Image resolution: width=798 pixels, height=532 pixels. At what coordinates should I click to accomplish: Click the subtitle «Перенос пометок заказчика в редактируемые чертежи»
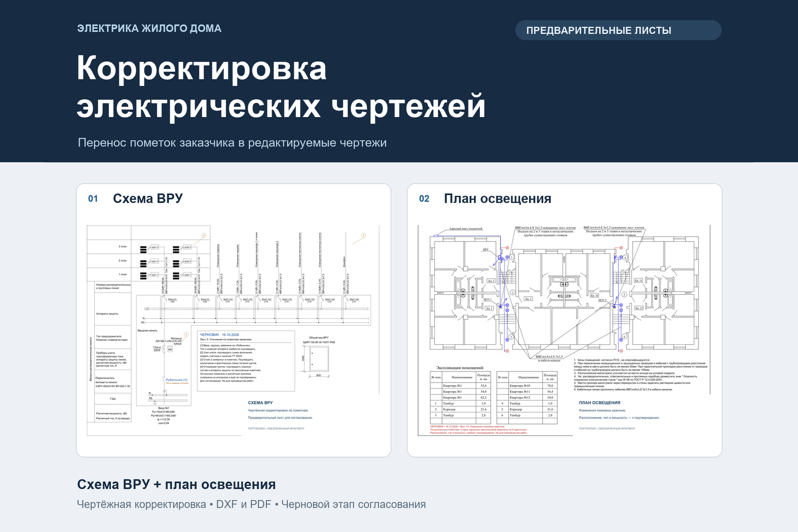(232, 143)
